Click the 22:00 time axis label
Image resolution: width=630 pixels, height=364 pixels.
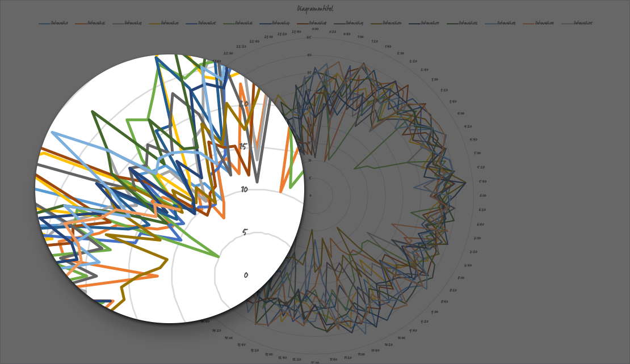pyautogui.click(x=228, y=53)
